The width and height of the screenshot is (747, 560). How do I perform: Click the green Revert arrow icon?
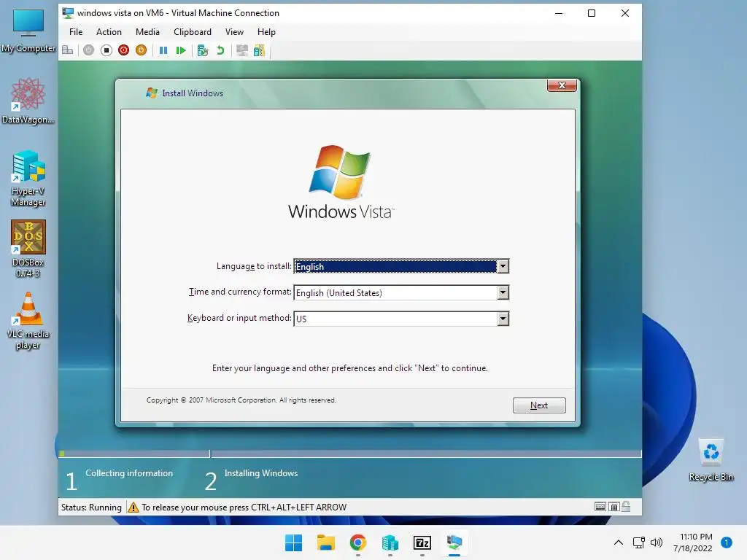(220, 50)
